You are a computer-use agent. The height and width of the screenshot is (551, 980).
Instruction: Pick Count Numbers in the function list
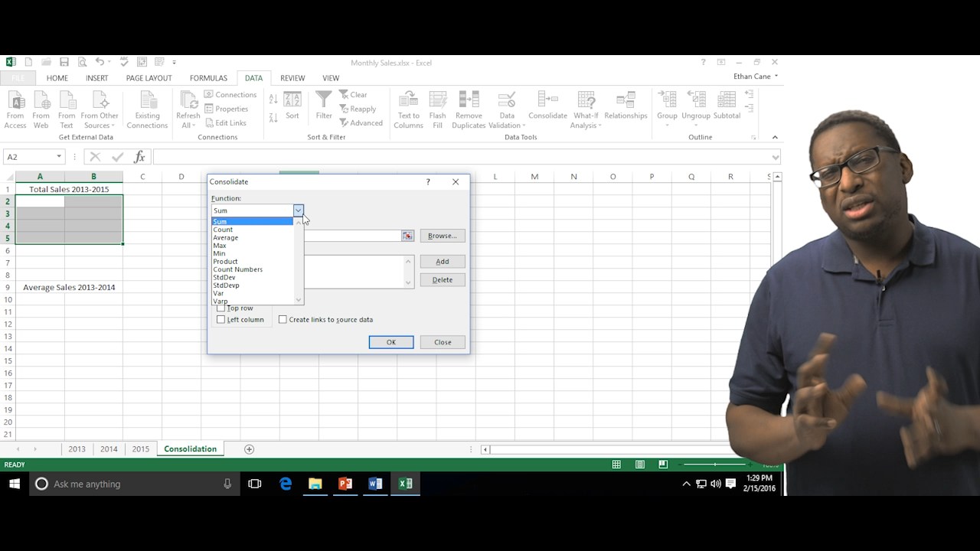tap(252, 269)
